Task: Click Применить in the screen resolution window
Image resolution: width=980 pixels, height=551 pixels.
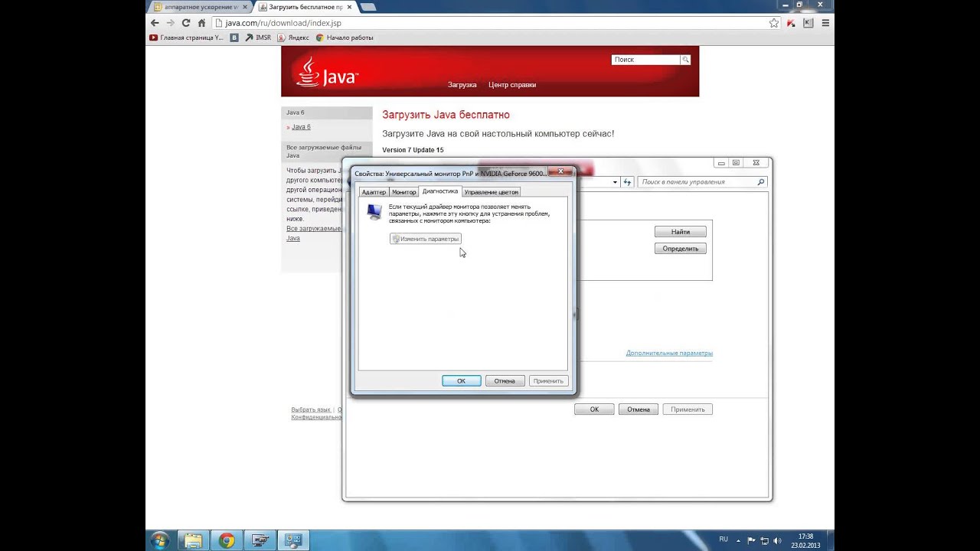Action: 688,409
